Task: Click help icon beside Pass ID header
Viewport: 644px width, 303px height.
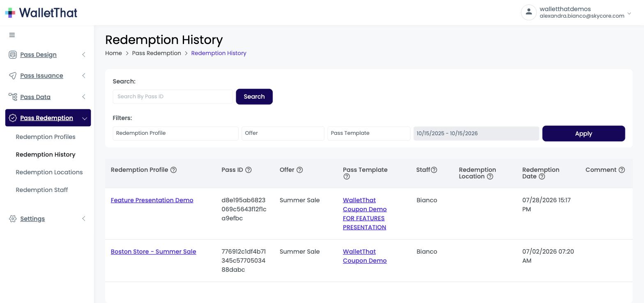Action: 248,170
